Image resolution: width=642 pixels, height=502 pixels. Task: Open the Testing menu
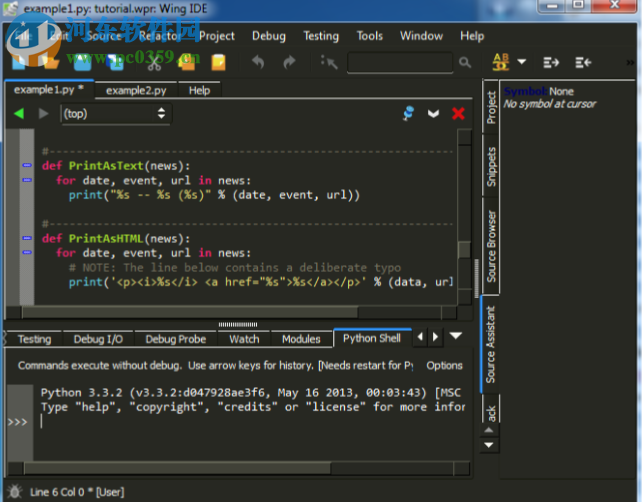click(321, 36)
